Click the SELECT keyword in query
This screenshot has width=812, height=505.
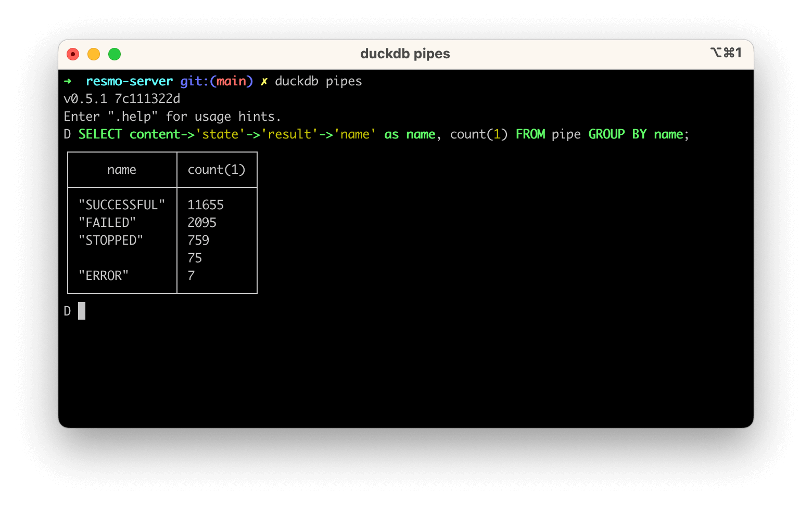[x=100, y=134]
